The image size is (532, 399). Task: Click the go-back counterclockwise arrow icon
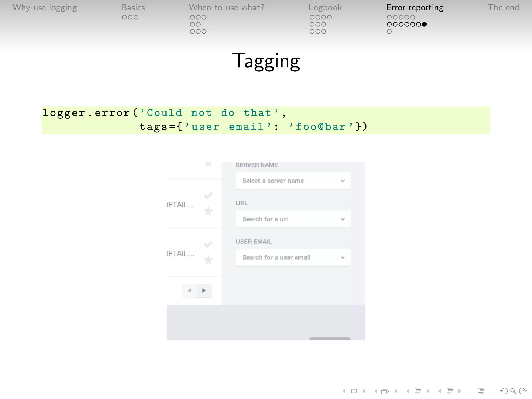tap(504, 391)
